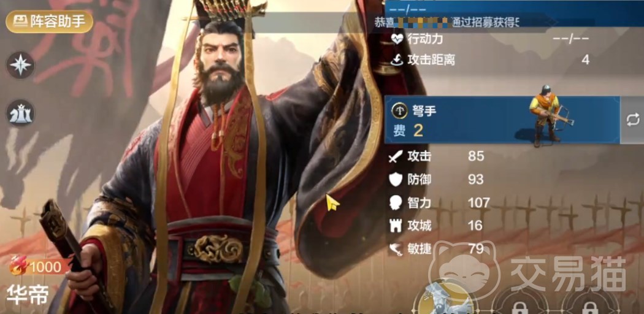Tap the 费 2 cost label

(x=408, y=131)
